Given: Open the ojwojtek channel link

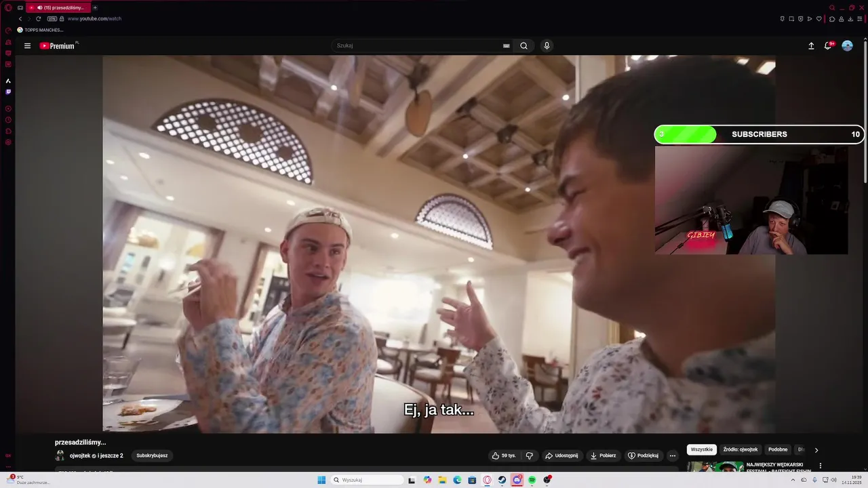Looking at the screenshot, I should pyautogui.click(x=80, y=455).
